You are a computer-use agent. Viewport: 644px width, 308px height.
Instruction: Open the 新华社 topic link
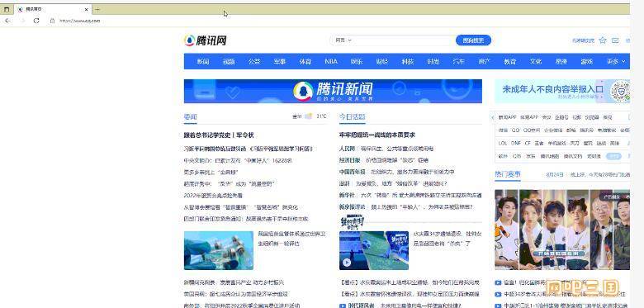346,195
